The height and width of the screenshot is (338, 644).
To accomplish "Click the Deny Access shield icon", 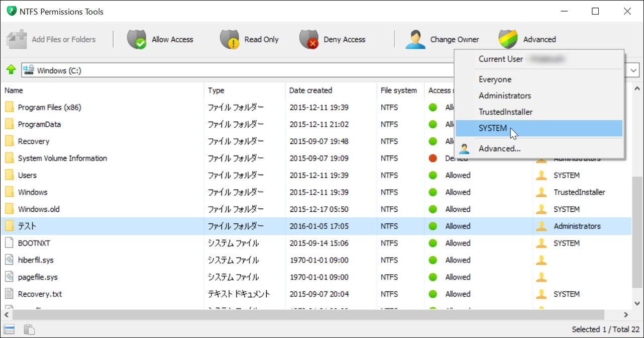I will pos(309,39).
